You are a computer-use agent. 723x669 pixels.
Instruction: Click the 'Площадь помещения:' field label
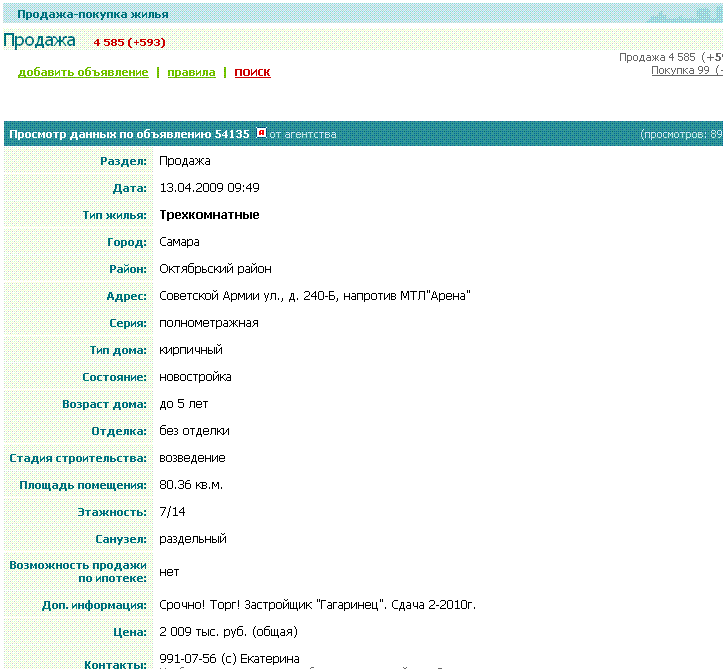pos(83,485)
